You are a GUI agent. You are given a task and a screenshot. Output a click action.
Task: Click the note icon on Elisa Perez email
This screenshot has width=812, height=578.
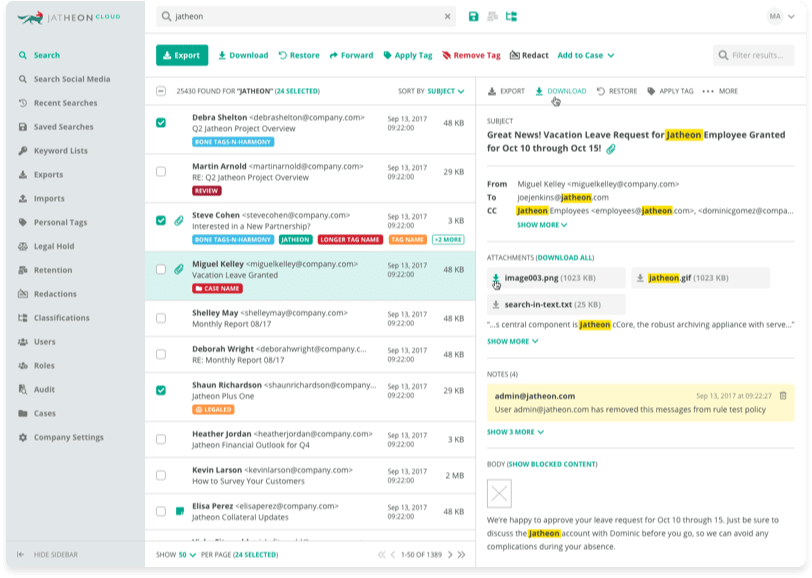(180, 511)
